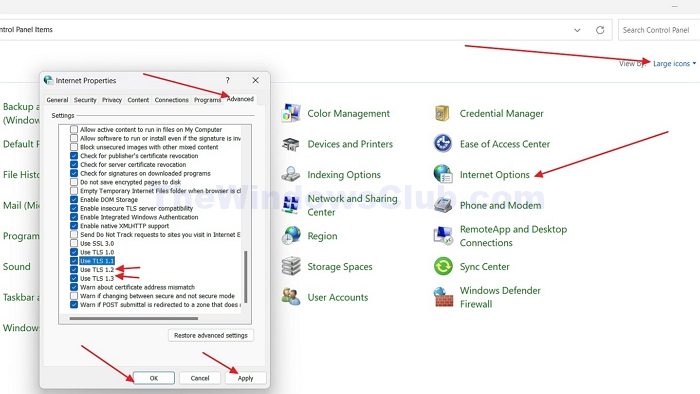The image size is (700, 394).
Task: Open the Internet Options icon
Action: [x=443, y=174]
